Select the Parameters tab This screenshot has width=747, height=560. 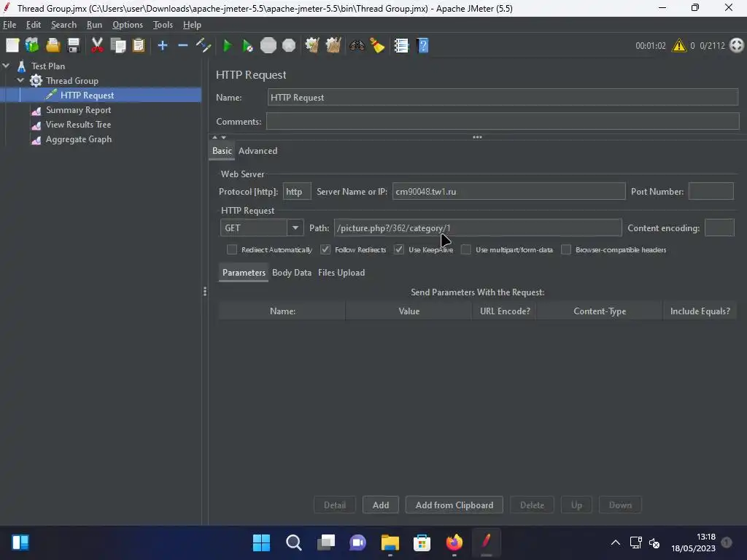(244, 273)
